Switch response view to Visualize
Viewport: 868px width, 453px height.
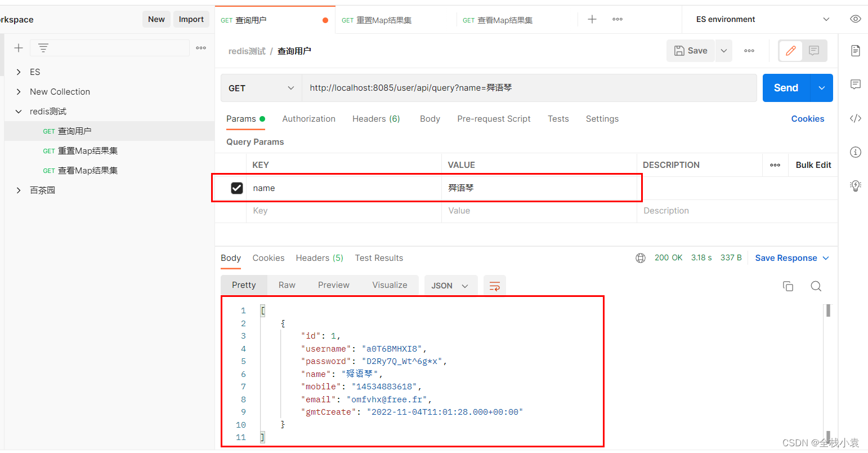390,285
